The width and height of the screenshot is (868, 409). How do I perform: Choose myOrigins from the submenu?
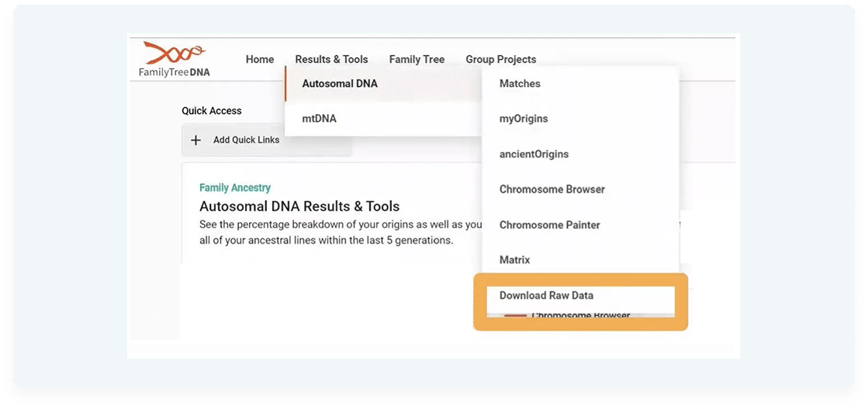[x=524, y=119]
